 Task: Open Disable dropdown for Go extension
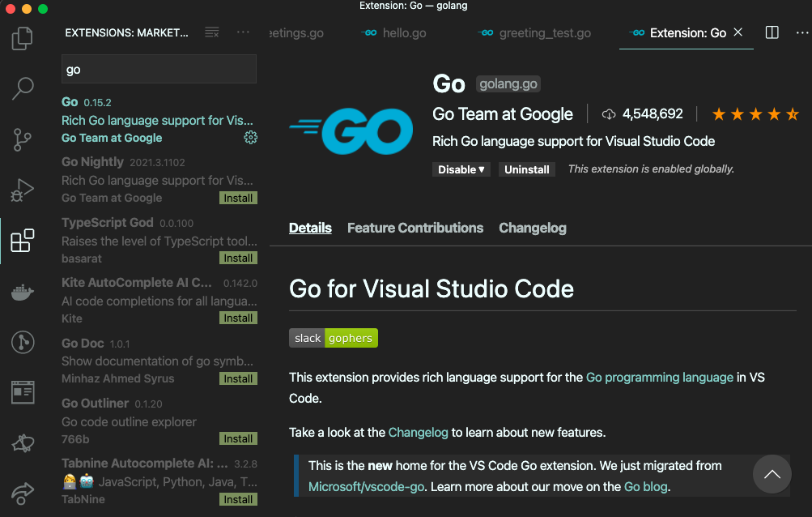[461, 169]
